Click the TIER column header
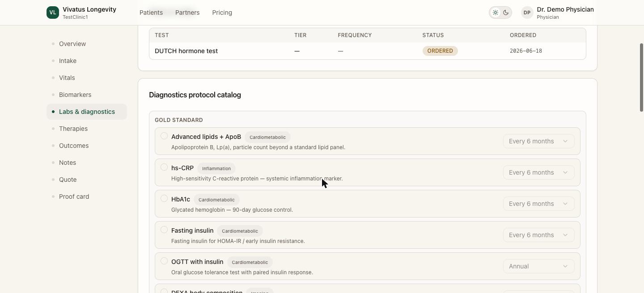644x293 pixels. (x=301, y=35)
